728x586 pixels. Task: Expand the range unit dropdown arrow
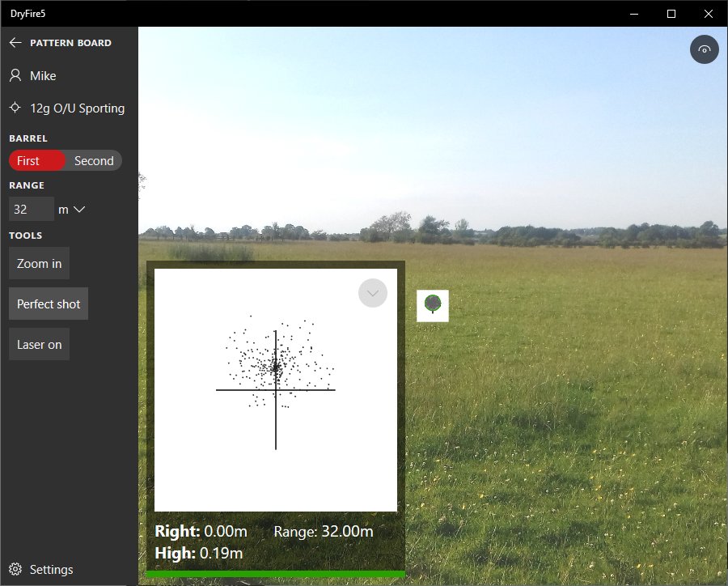pos(79,210)
